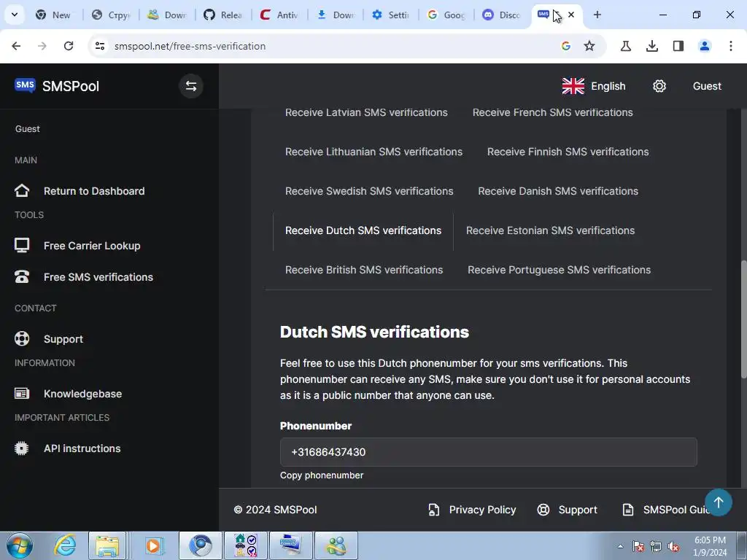The image size is (747, 560).
Task: Click the volume icon in system tray
Action: point(673,547)
